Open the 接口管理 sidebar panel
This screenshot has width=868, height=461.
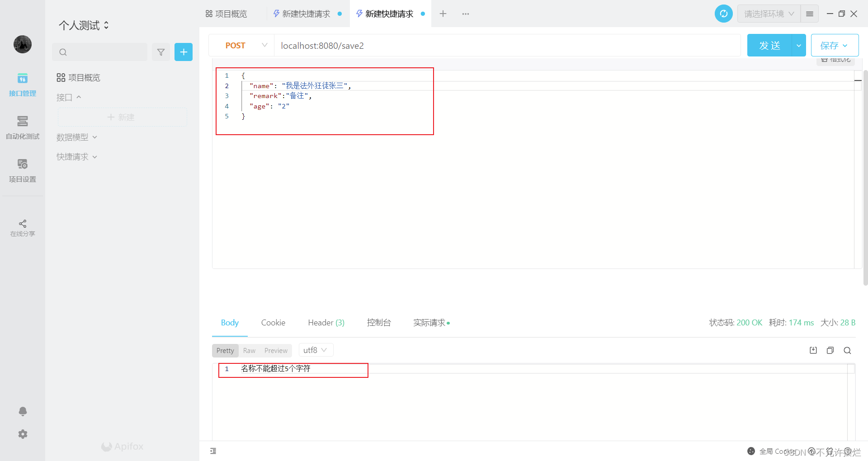point(22,85)
